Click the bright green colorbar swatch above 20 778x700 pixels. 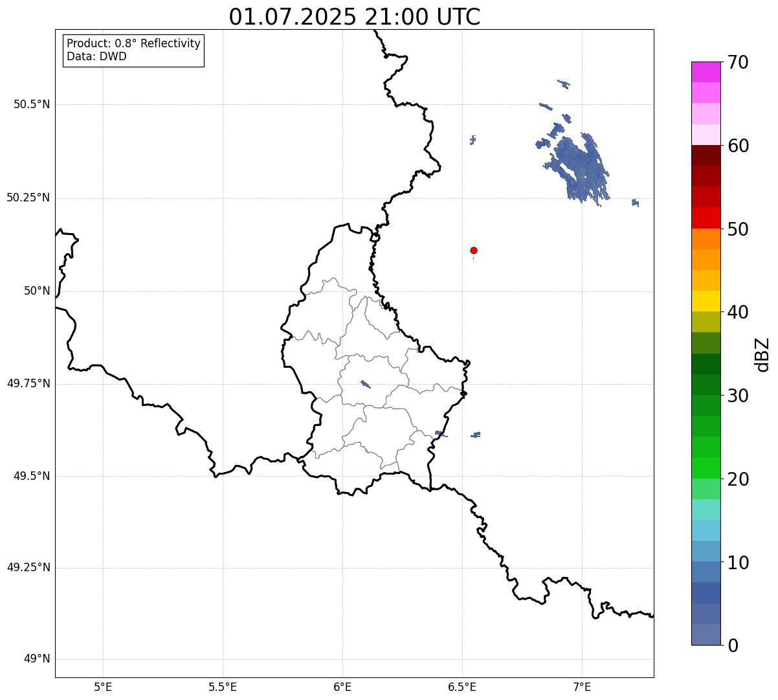tap(706, 468)
